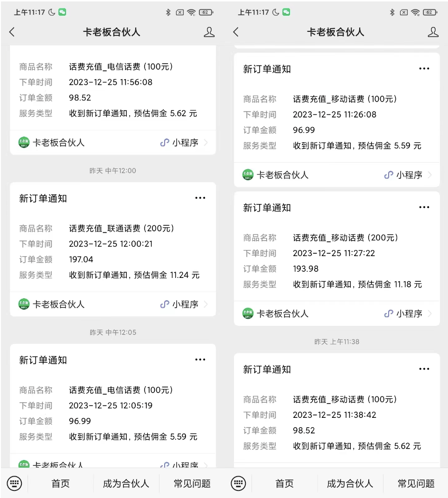This screenshot has height=498, width=448.
Task: Open the 首页 menu on the right phone
Action: (x=284, y=483)
